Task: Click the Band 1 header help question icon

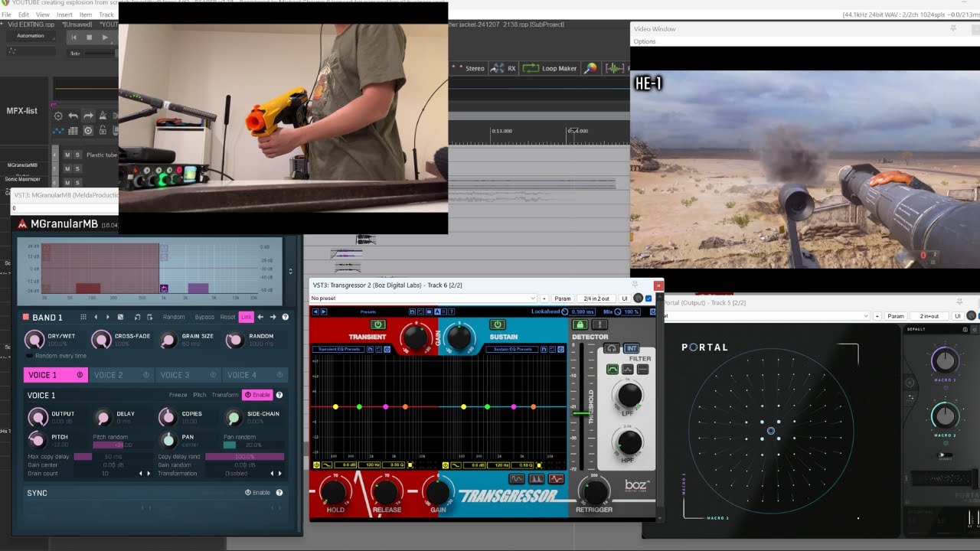Action: pyautogui.click(x=286, y=317)
